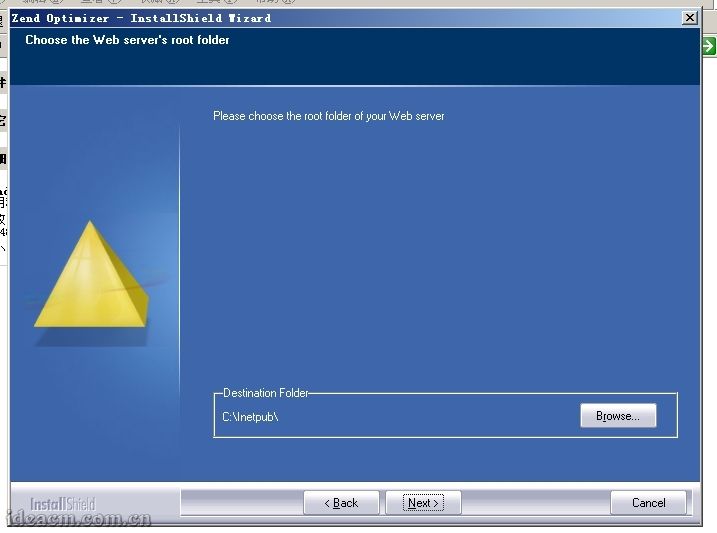Click the "Please choose the root folder" instruction text
This screenshot has width=717, height=533.
[x=328, y=116]
